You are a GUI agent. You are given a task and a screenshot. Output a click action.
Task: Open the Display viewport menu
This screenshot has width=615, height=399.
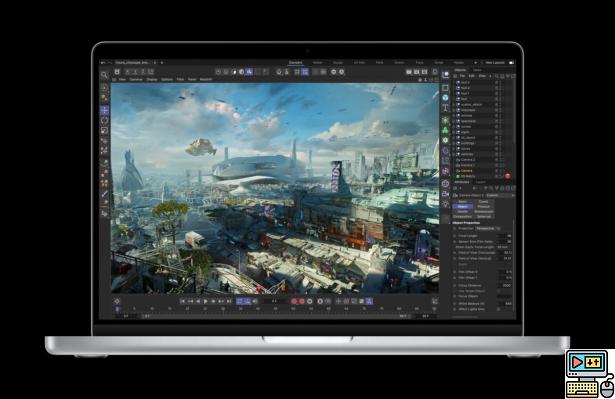tap(152, 79)
